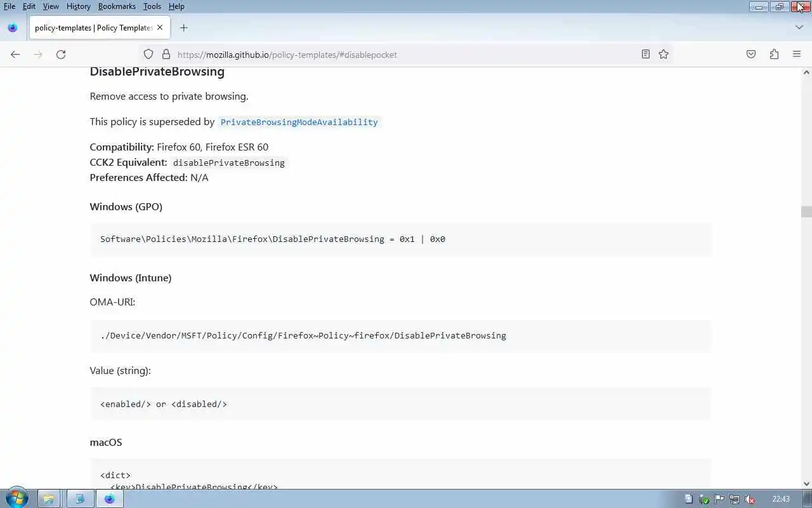Click the address bar URL field
This screenshot has width=812, height=508.
(406, 55)
